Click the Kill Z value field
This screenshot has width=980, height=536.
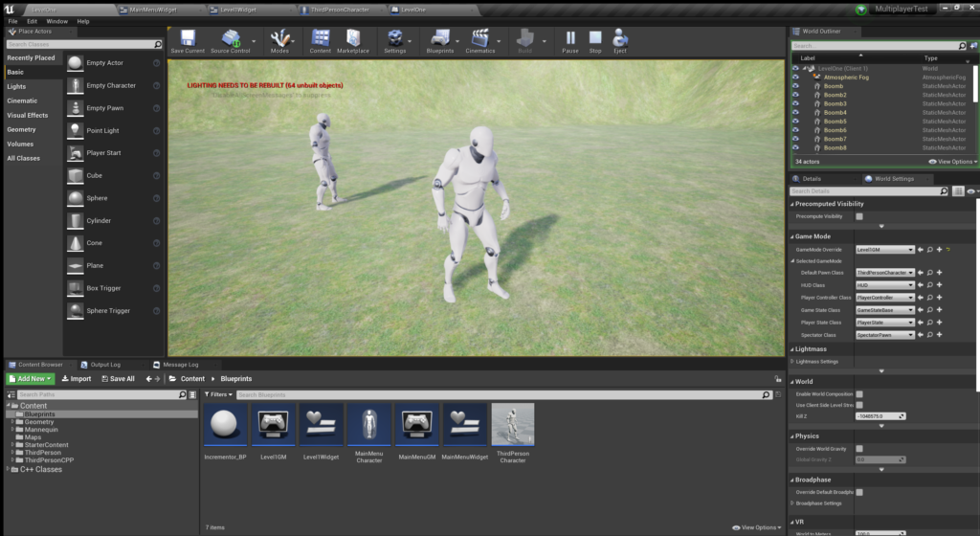(880, 416)
